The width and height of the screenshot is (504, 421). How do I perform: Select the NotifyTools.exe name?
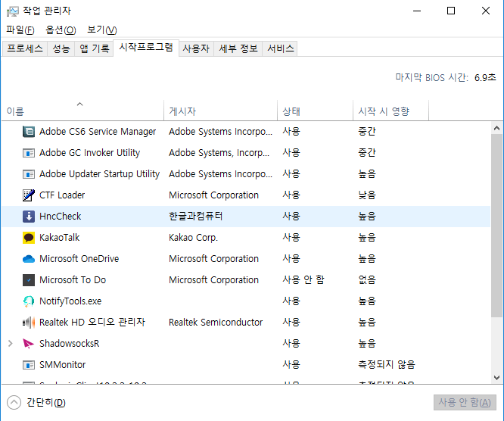[x=70, y=301]
